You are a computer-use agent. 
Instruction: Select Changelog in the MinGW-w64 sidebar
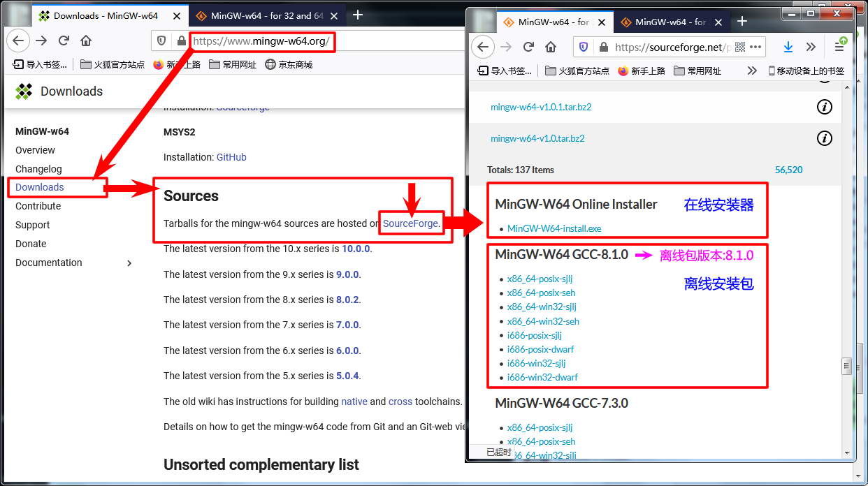[x=38, y=169]
